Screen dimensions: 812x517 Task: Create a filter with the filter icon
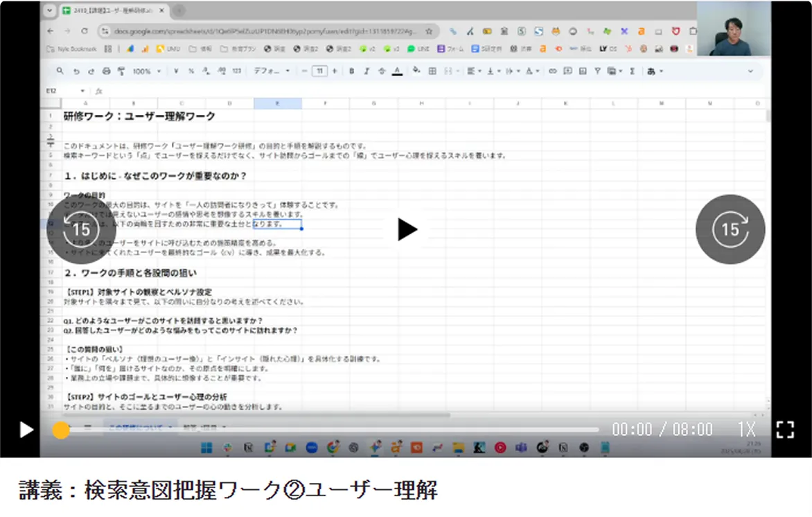pos(597,71)
